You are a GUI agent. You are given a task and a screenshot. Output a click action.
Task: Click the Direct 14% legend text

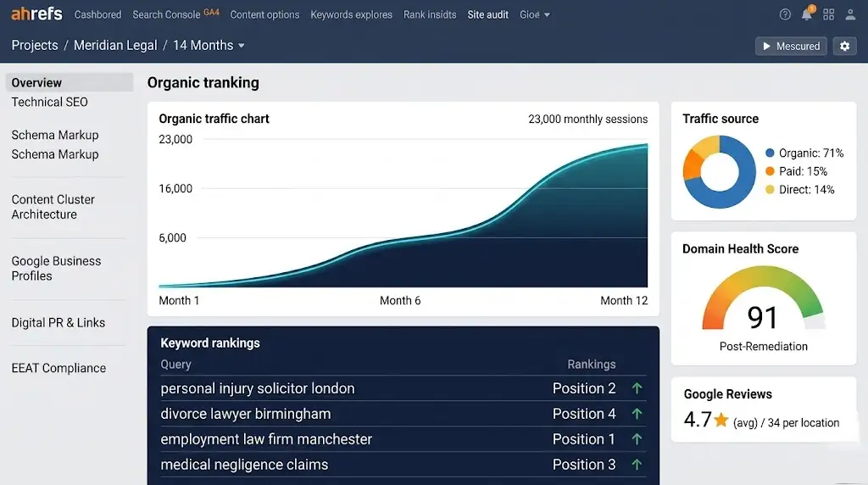click(807, 189)
